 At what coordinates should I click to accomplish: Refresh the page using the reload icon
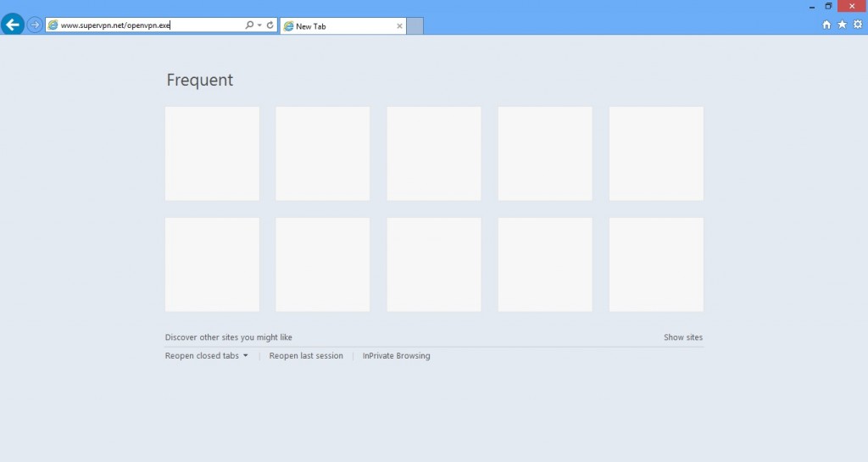[x=270, y=25]
